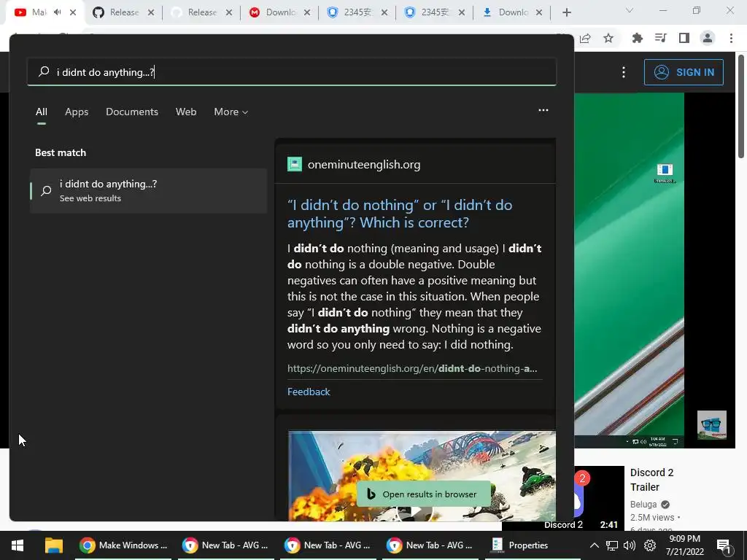
Task: Click Open results in browser button
Action: click(x=424, y=494)
